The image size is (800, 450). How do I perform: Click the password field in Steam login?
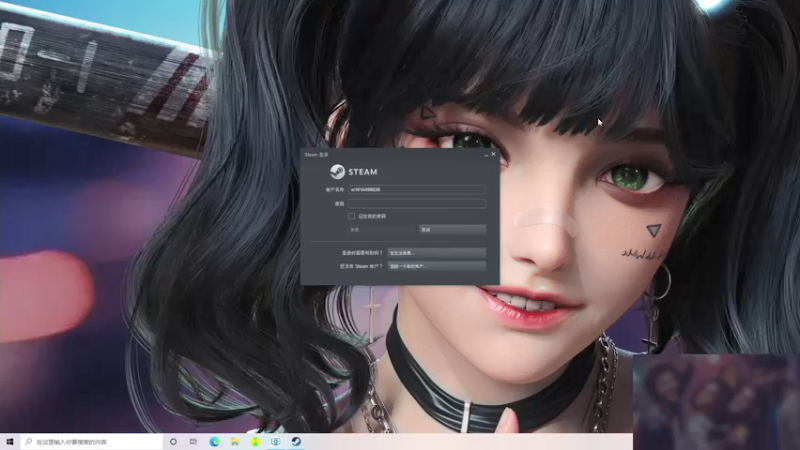[x=417, y=204]
